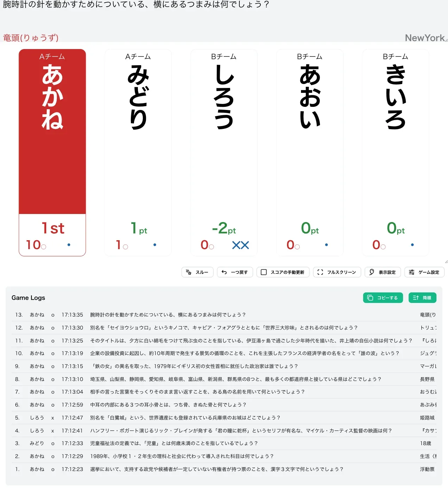Click timestamp 17:12:23 in logs
The width and height of the screenshot is (448, 491).
point(72,469)
